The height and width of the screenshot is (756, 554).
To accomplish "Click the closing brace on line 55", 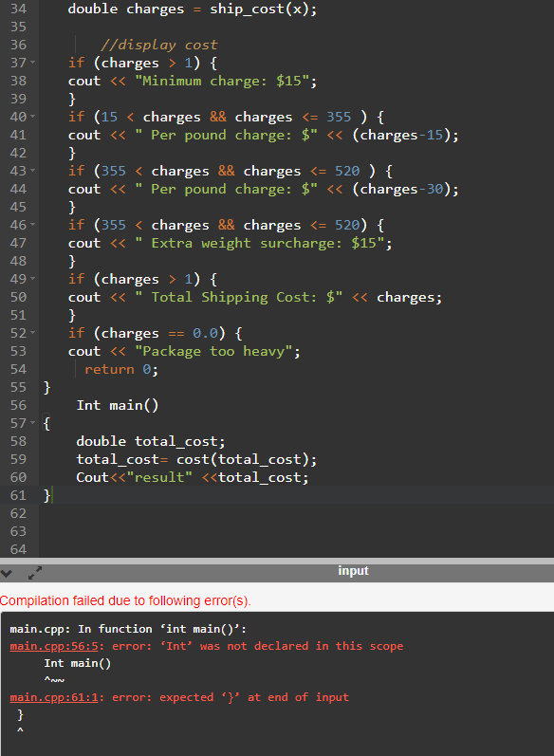I will click(x=46, y=388).
